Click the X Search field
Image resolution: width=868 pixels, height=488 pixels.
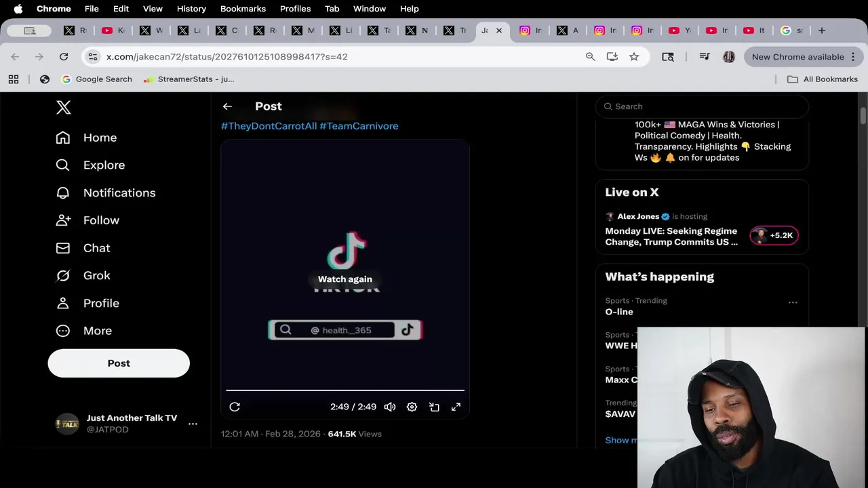[x=702, y=106]
